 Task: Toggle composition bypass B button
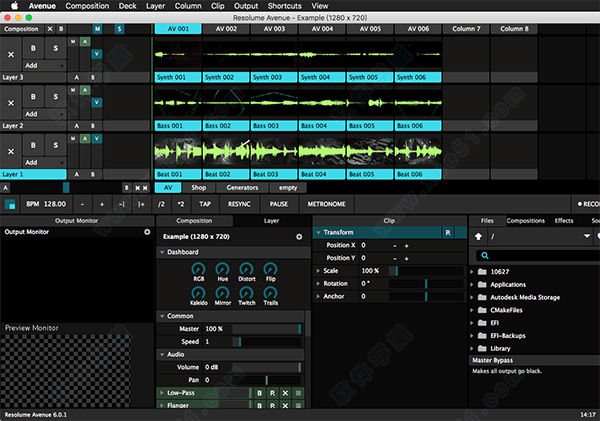click(x=61, y=29)
